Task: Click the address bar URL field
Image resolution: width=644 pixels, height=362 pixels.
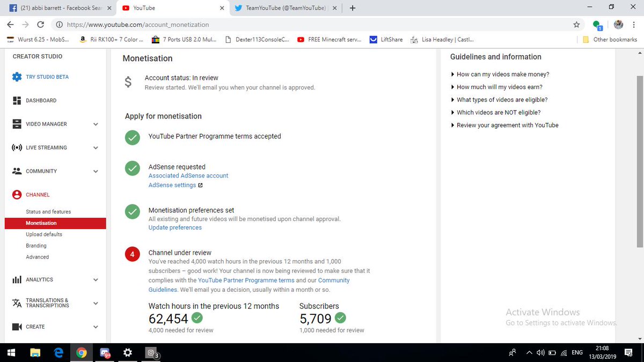Action: click(311, 25)
